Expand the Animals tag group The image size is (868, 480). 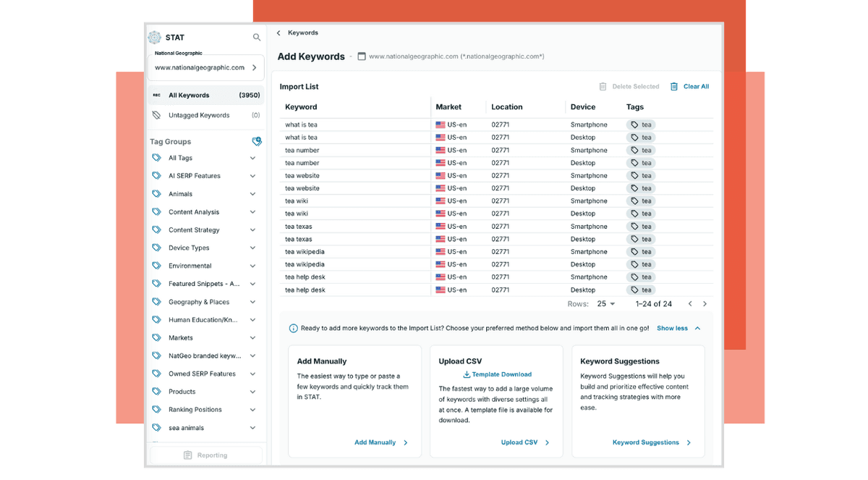(x=252, y=194)
